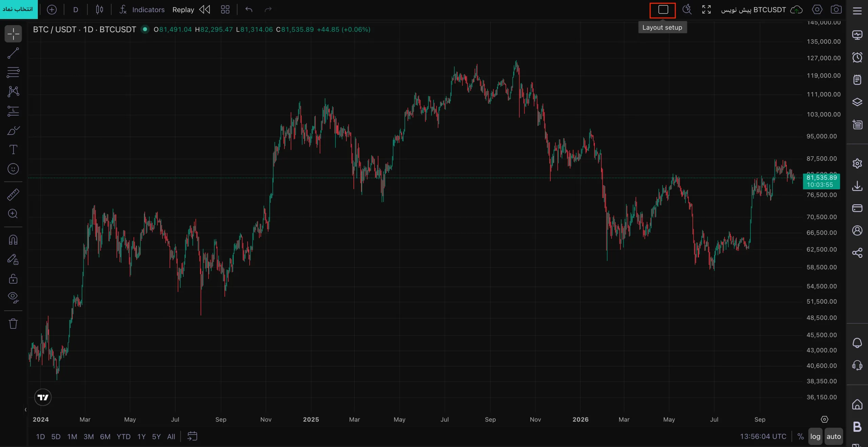Select the 5Y date range

[156, 436]
